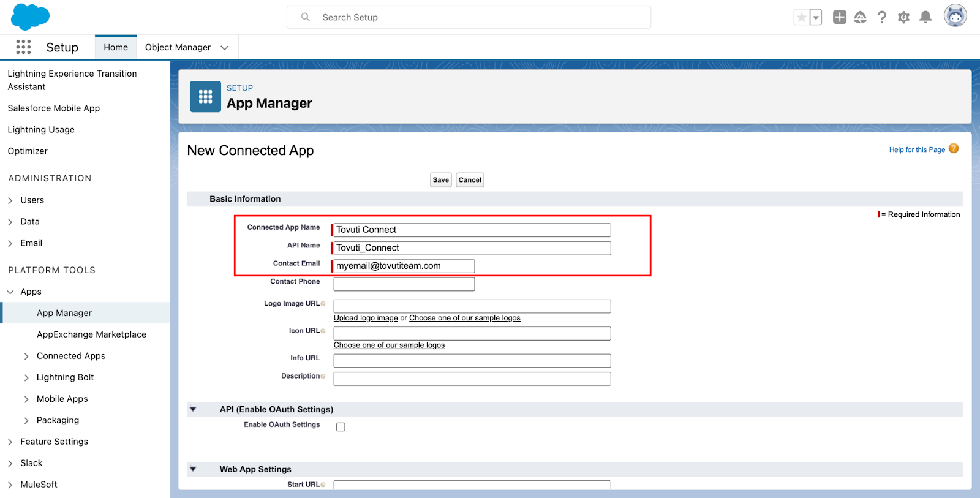The height and width of the screenshot is (498, 980).
Task: Click the Upload logo image link
Action: tap(366, 318)
